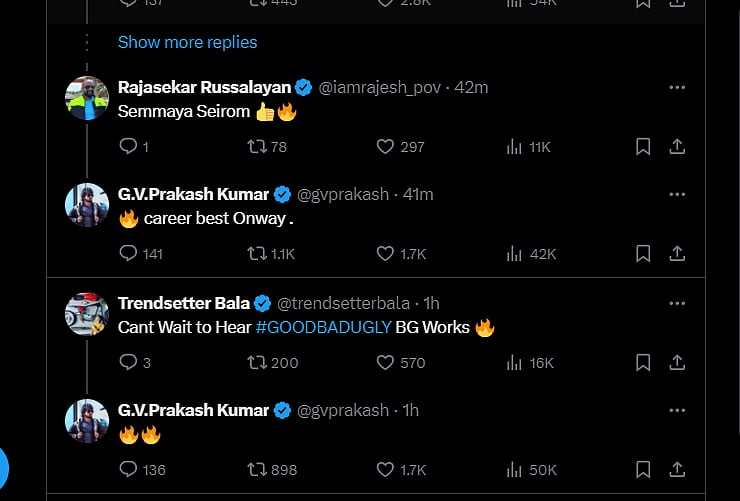Repost Rajasekar Russalayan's tweet with 78 reposts
740x501 pixels.
(x=256, y=147)
